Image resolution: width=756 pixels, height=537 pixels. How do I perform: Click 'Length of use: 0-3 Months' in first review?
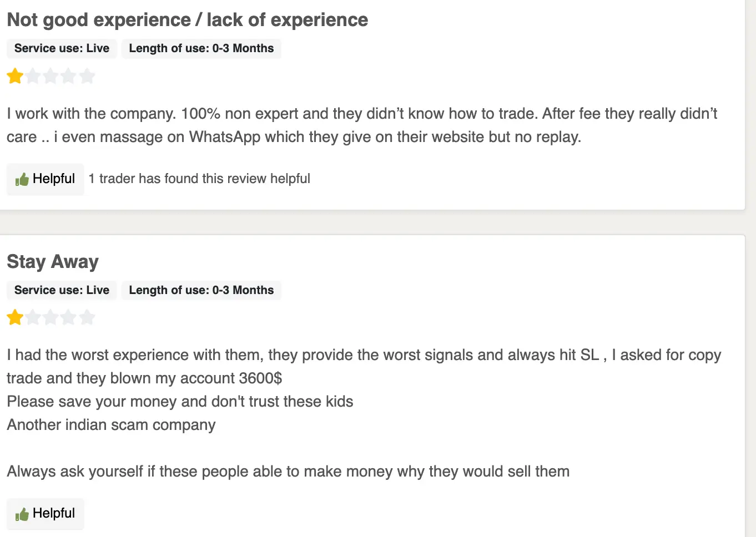click(x=201, y=48)
